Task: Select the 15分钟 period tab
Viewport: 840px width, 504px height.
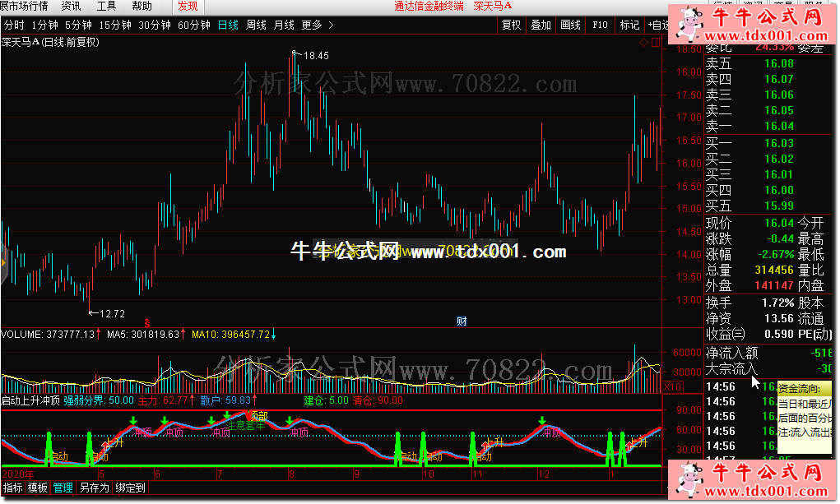Action: [x=115, y=25]
